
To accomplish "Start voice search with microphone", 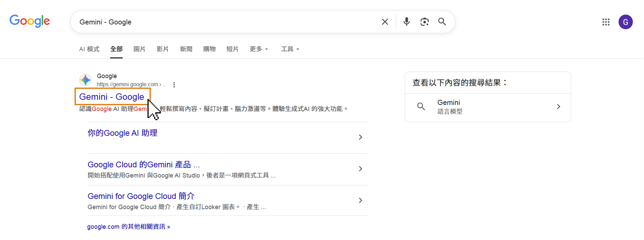I will coord(406,22).
